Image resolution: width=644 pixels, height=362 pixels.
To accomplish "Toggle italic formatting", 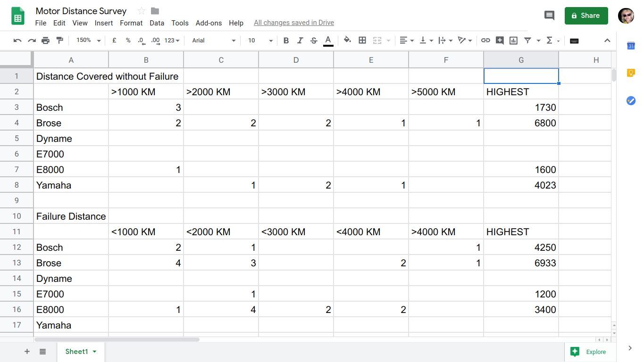I will point(300,41).
